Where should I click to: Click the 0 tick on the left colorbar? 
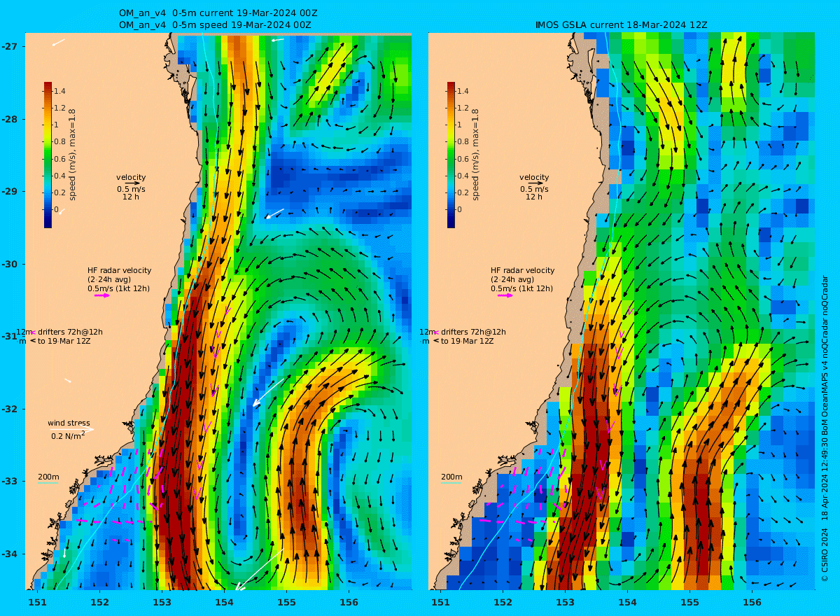[57, 209]
